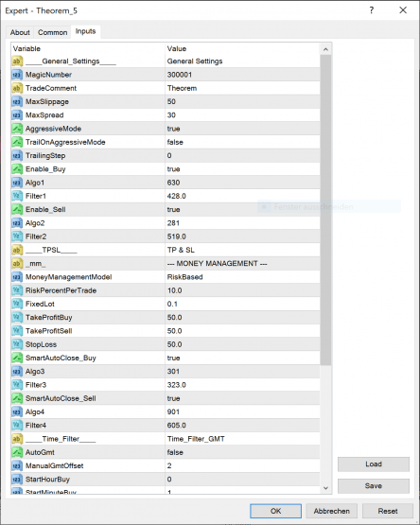Image resolution: width=420 pixels, height=525 pixels.
Task: Select the RiskPercentPerTrade value 10.0
Action: click(x=174, y=290)
